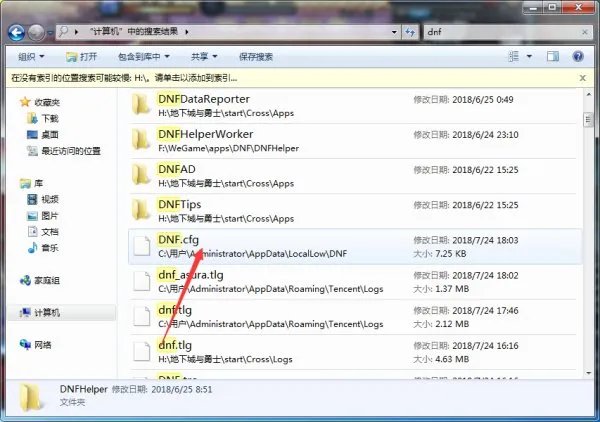Click the refresh button next to address bar
The image size is (600, 422).
pyautogui.click(x=410, y=32)
